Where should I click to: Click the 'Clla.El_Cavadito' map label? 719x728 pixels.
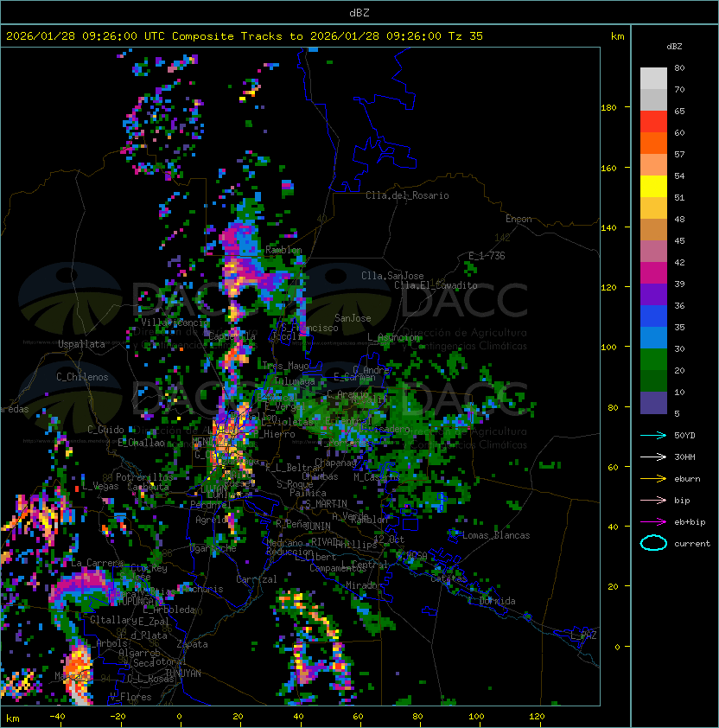(x=436, y=285)
